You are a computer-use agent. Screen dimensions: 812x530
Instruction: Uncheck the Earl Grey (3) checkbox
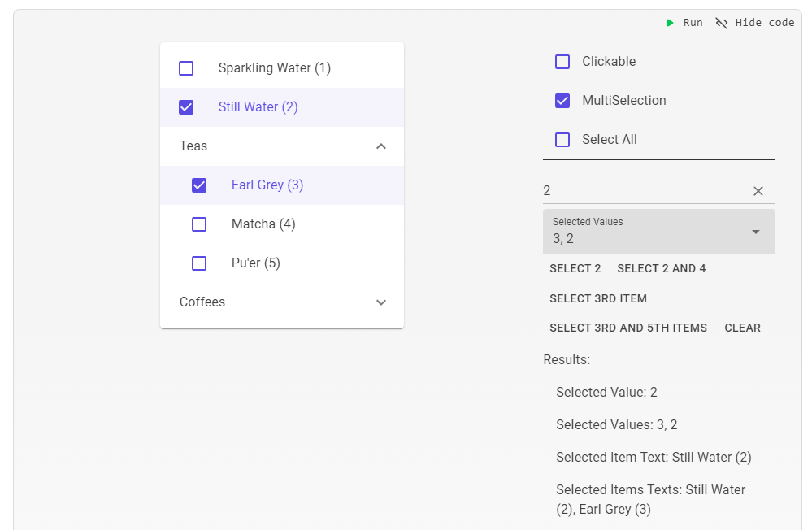click(199, 185)
